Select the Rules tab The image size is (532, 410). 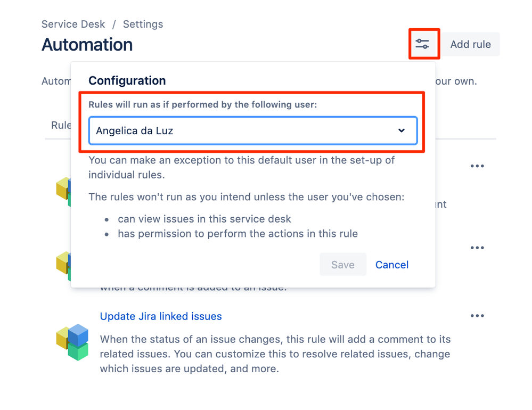[x=60, y=125]
